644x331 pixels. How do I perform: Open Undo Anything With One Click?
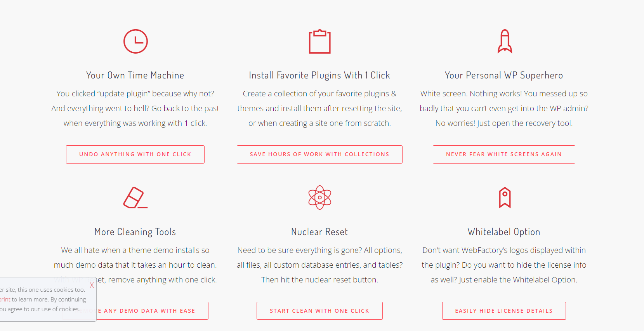click(x=135, y=154)
